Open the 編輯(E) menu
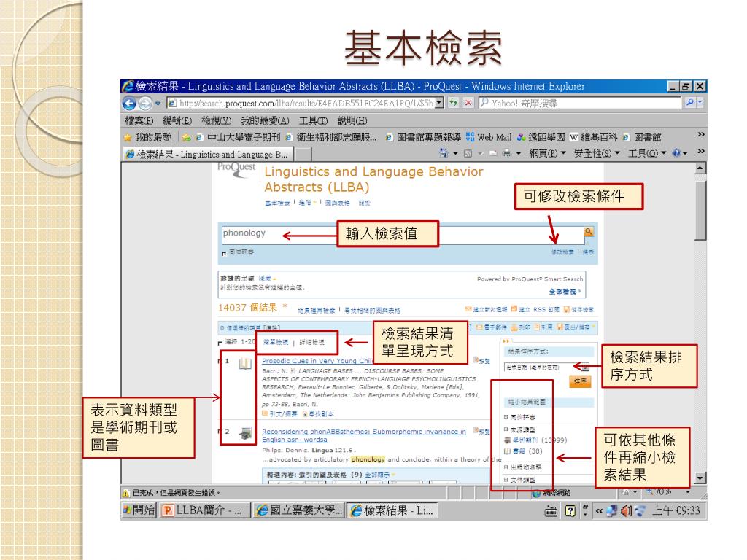Viewport: 747px width, 560px height. (x=177, y=120)
